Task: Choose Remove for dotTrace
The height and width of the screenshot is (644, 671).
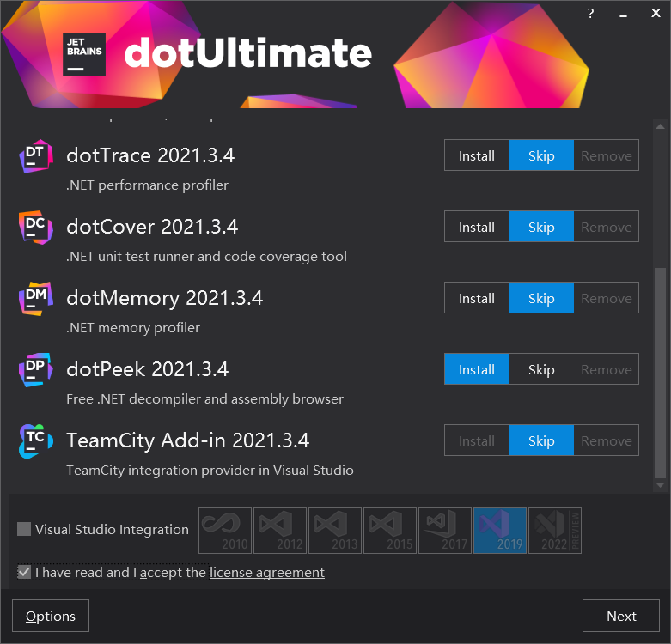Action: click(607, 155)
